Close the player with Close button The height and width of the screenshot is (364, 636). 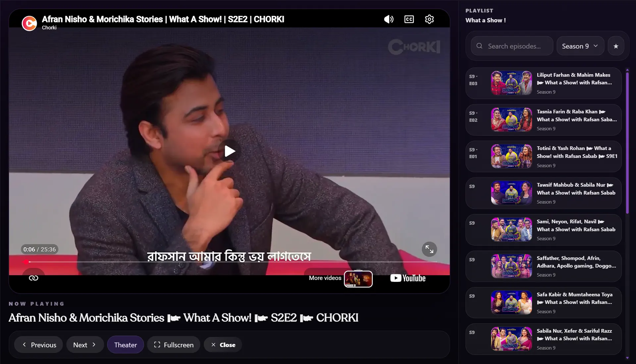click(223, 345)
